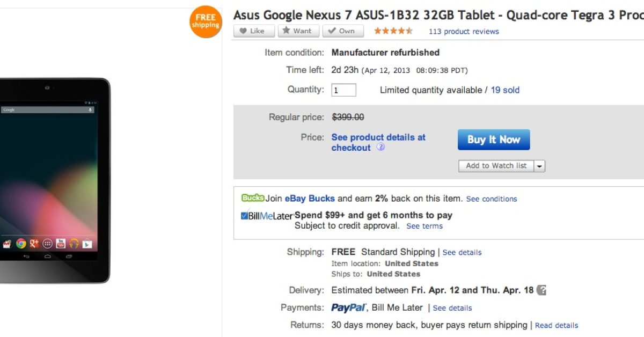Viewport: 644px width, 337px height.
Task: Click into the Quantity input field
Action: coord(343,90)
